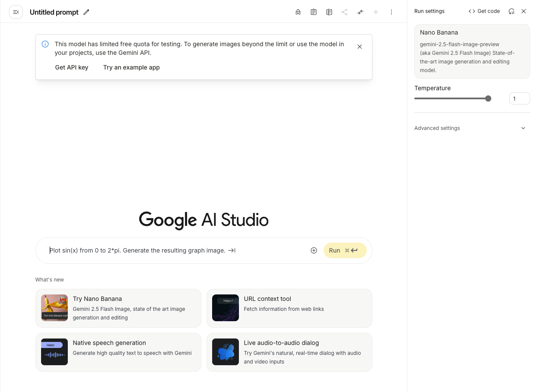Click the collapse arrows icon in toolbar
Viewport: 534px width, 392px height.
[x=360, y=12]
